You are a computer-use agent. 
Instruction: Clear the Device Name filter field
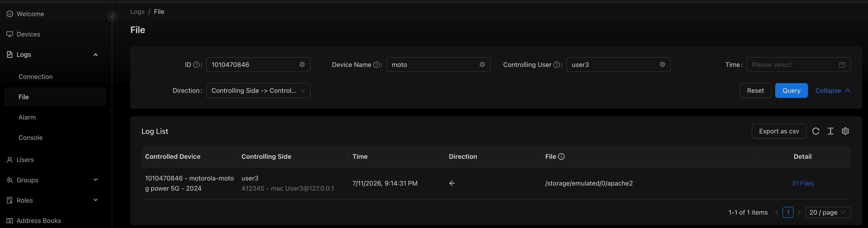coord(482,64)
